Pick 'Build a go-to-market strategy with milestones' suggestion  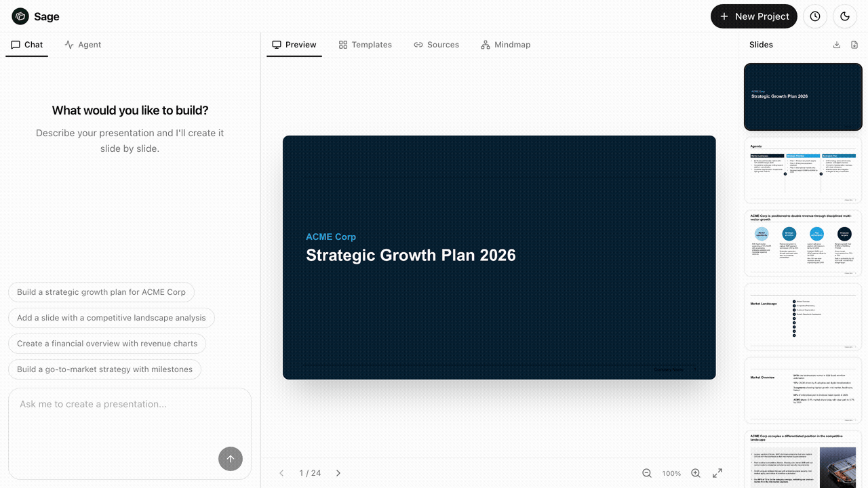[104, 369]
